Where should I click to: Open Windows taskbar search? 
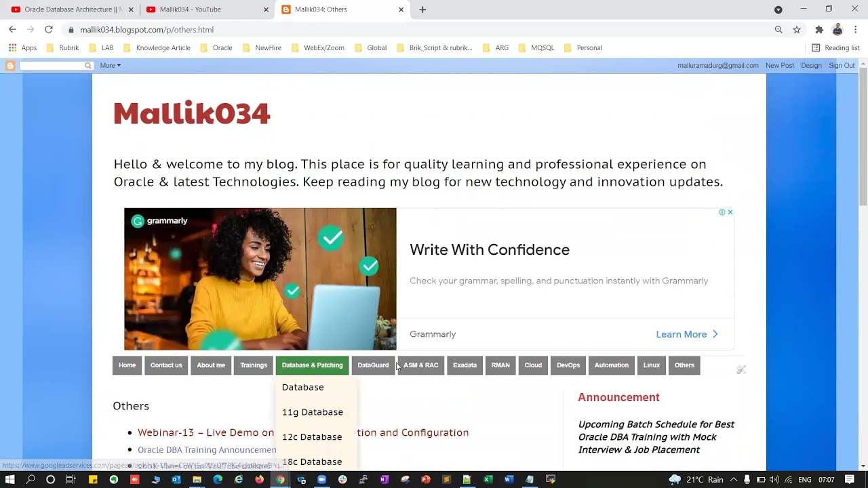pos(31,479)
